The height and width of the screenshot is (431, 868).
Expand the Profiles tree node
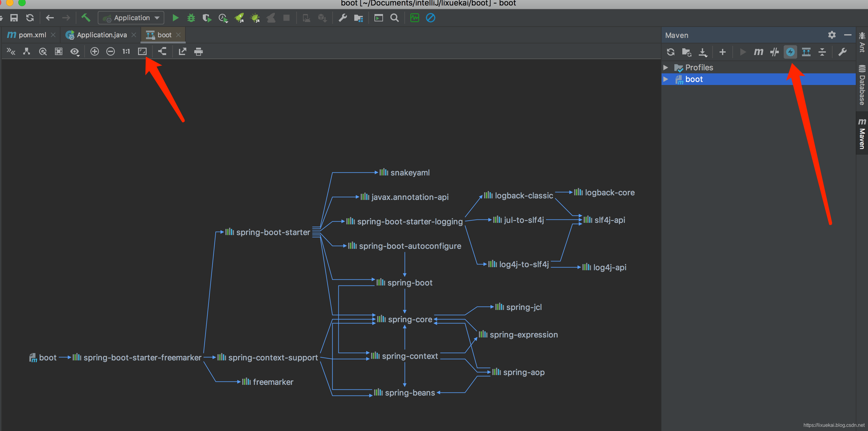666,68
